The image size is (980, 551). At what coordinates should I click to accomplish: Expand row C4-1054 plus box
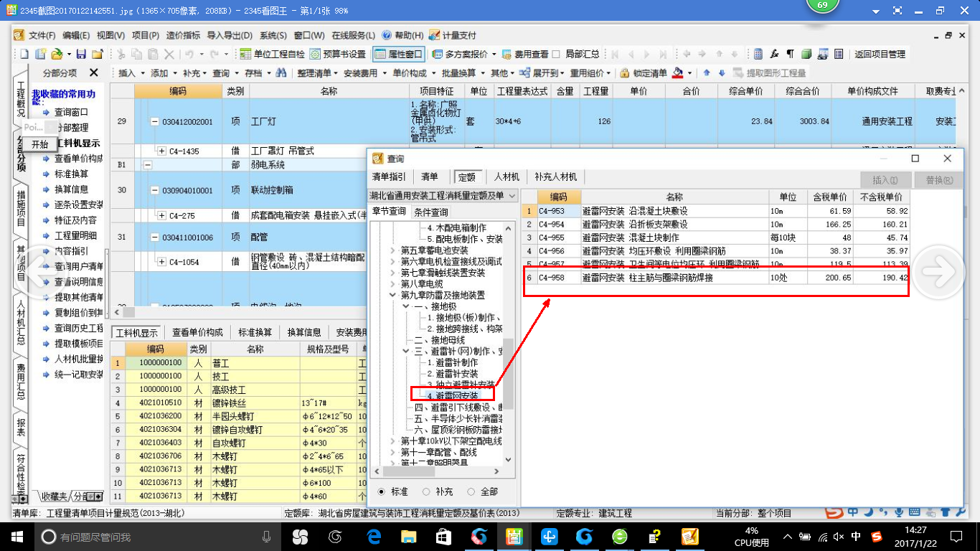click(161, 262)
